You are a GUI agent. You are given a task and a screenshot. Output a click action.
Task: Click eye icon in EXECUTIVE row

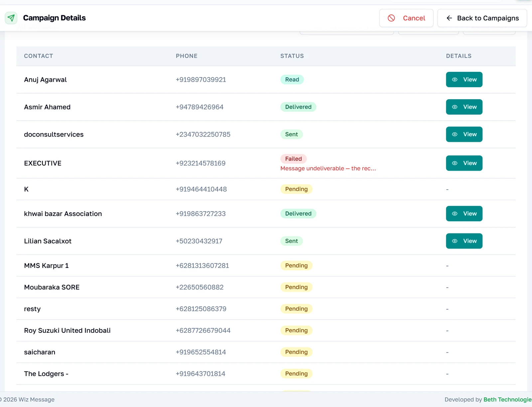coord(455,163)
